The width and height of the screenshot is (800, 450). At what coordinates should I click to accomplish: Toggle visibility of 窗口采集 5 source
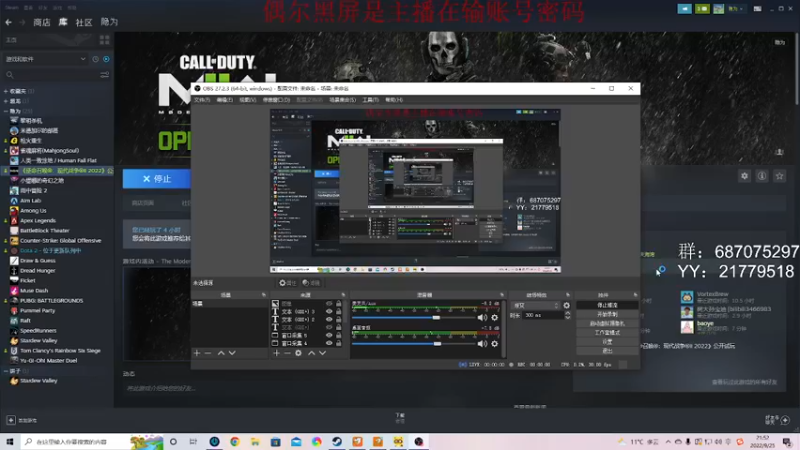[x=329, y=335]
